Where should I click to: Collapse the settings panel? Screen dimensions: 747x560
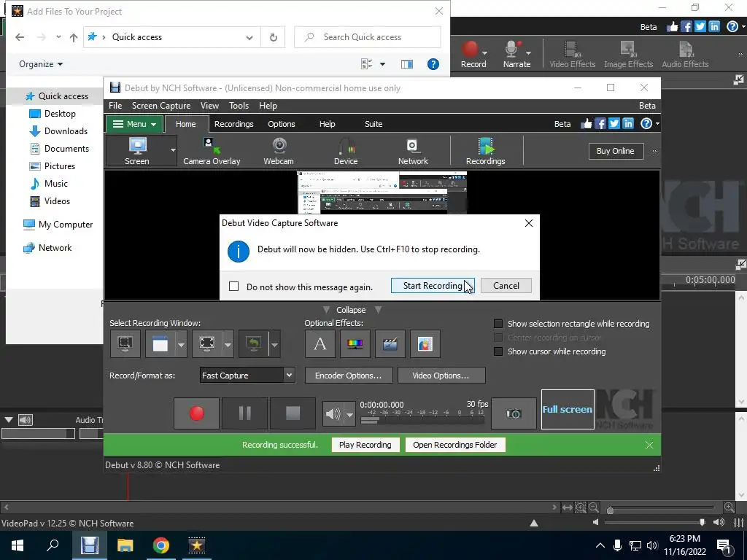[x=352, y=310]
